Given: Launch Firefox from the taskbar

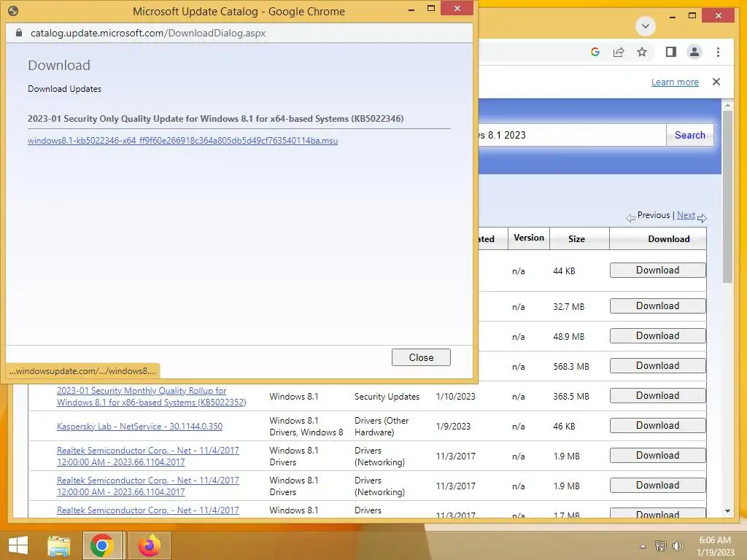Looking at the screenshot, I should (149, 545).
